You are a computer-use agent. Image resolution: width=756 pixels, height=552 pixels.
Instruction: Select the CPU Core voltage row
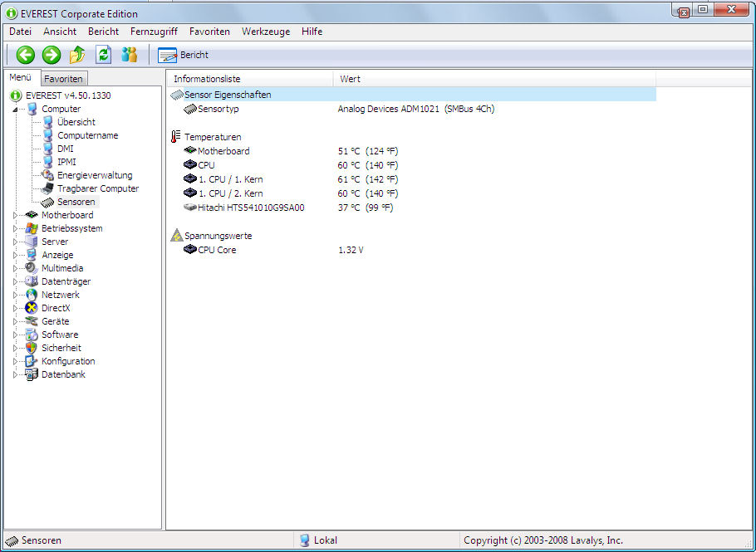412,250
